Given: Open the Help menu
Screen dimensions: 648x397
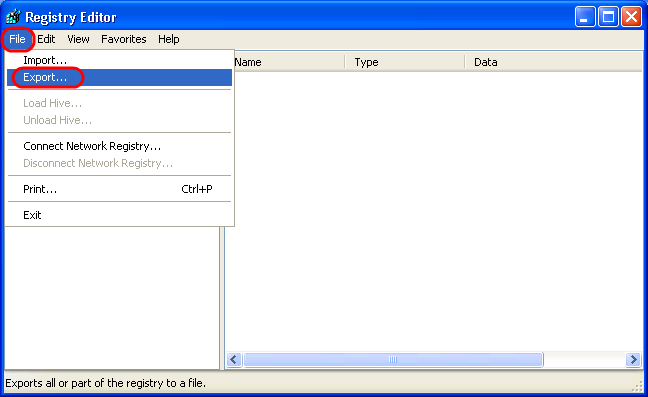Looking at the screenshot, I should point(169,39).
